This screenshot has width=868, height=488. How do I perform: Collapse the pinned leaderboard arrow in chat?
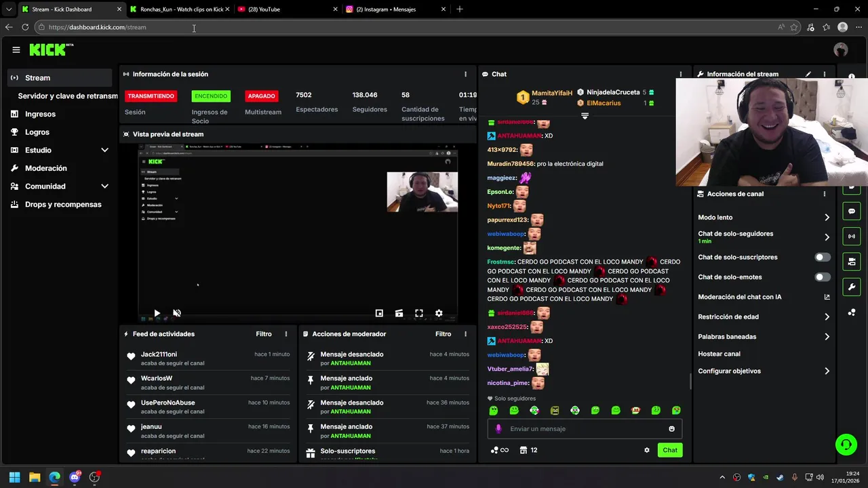point(585,116)
